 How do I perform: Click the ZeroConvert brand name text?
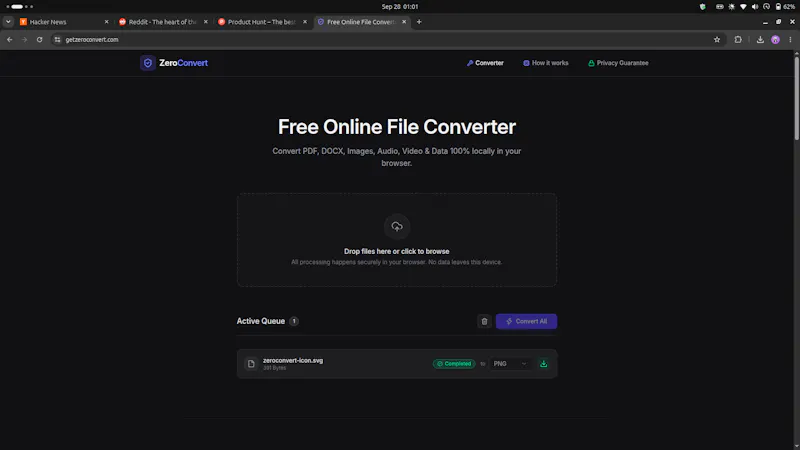click(x=183, y=63)
